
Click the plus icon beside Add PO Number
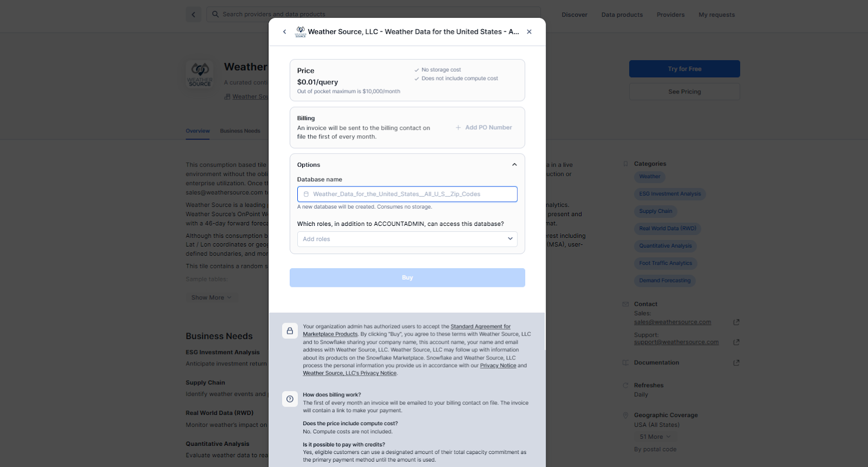coord(458,128)
